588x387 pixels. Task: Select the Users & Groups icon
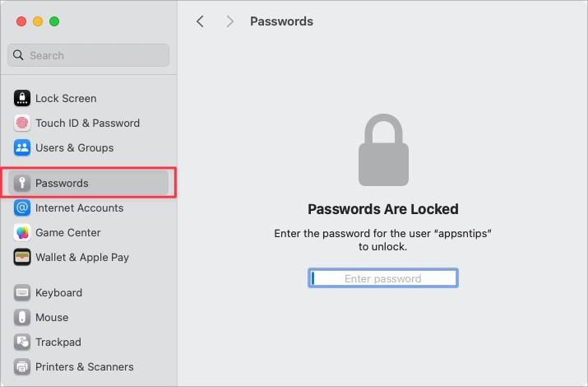[22, 148]
